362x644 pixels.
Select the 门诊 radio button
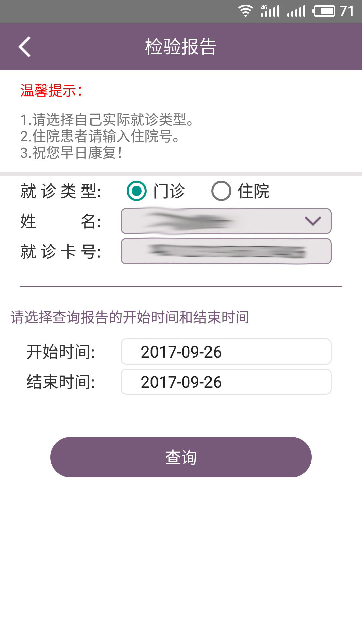pos(137,191)
